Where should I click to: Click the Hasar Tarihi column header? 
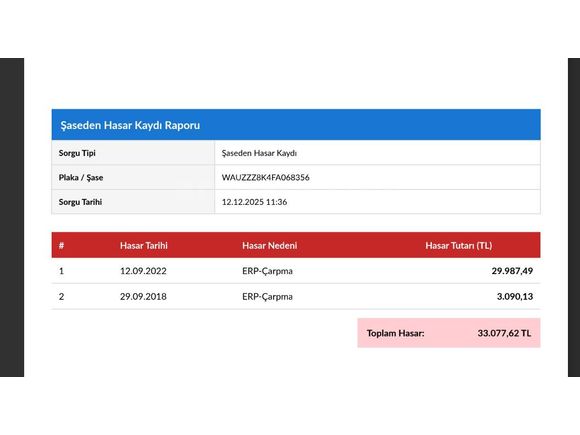144,246
